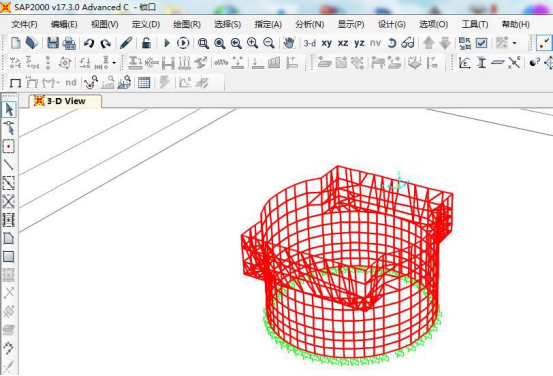
Task: Activate the Pan hand tool
Action: pos(289,43)
